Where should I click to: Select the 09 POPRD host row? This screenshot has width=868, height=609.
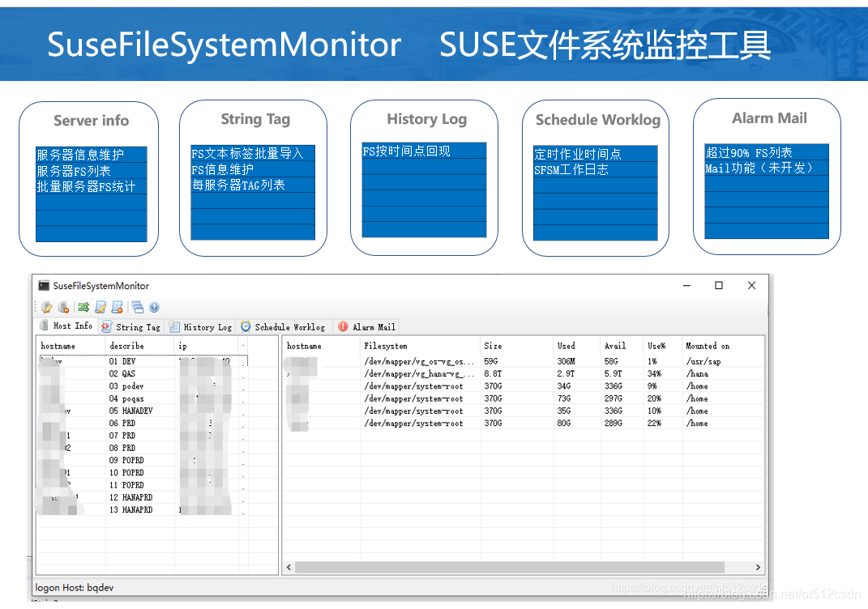143,460
